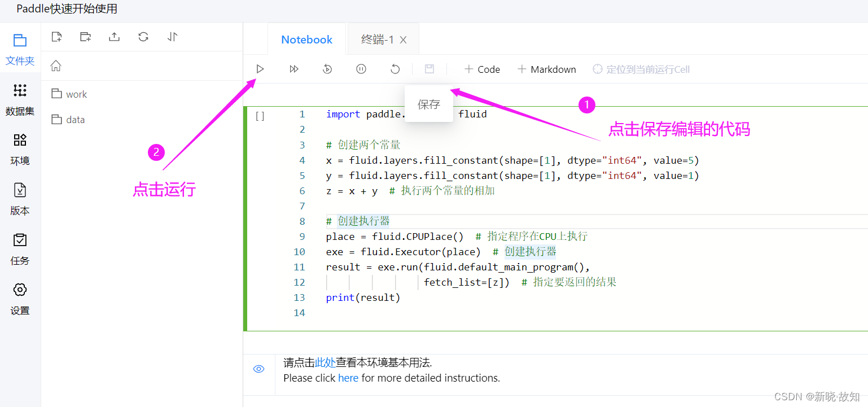Click the cell execution count brackets
The width and height of the screenshot is (868, 407).
260,116
